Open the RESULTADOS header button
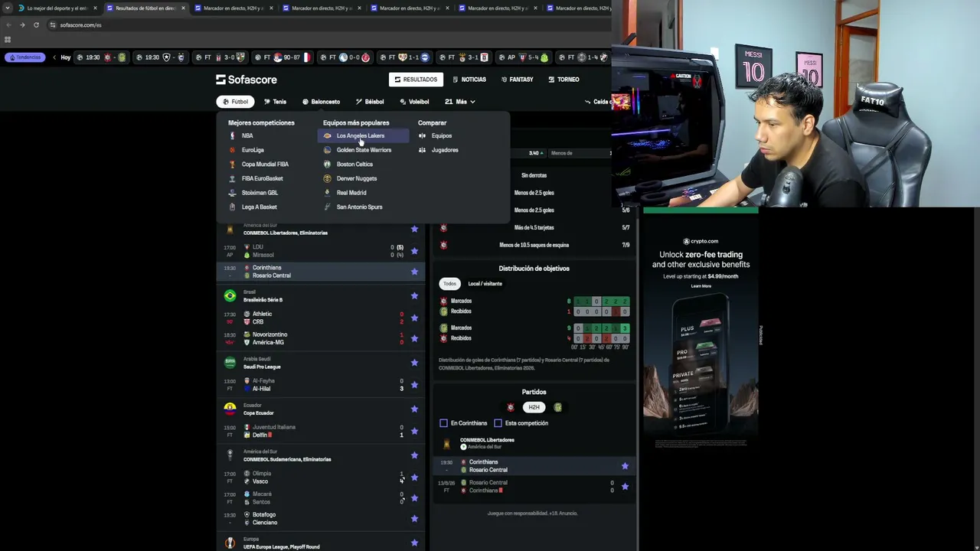Image resolution: width=980 pixels, height=551 pixels. click(416, 80)
